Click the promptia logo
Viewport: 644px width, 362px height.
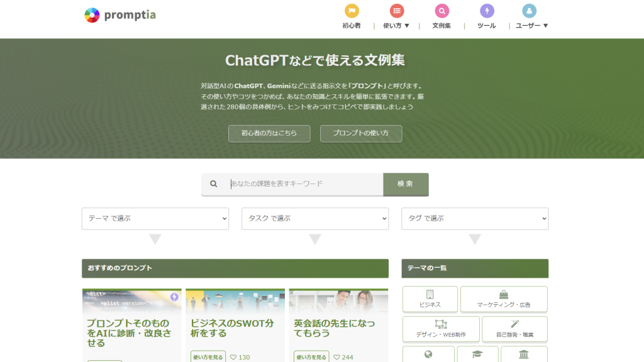(120, 14)
